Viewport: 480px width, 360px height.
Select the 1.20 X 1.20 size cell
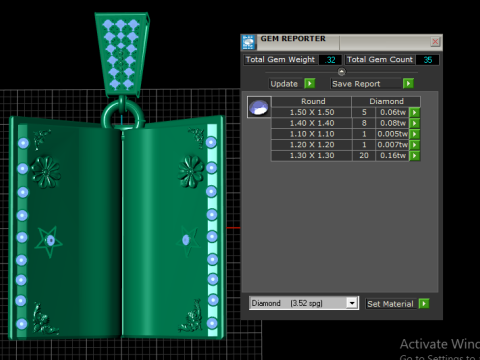pos(312,145)
